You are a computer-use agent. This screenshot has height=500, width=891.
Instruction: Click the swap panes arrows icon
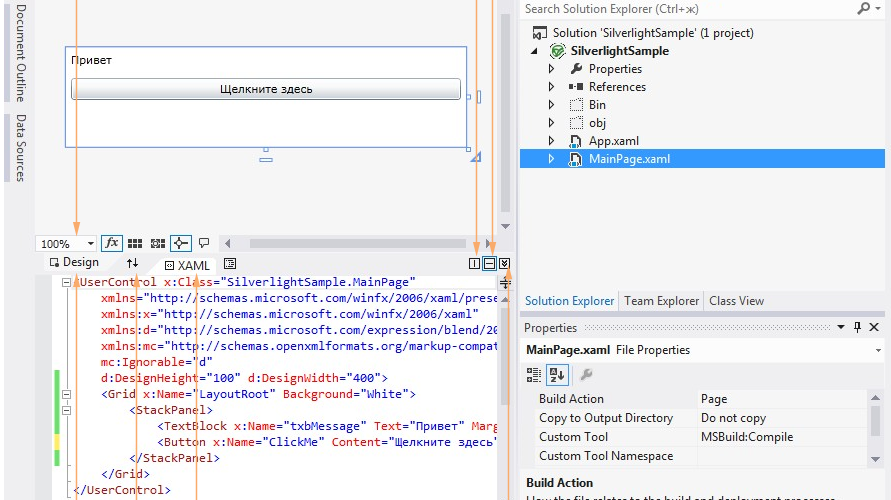pos(133,263)
